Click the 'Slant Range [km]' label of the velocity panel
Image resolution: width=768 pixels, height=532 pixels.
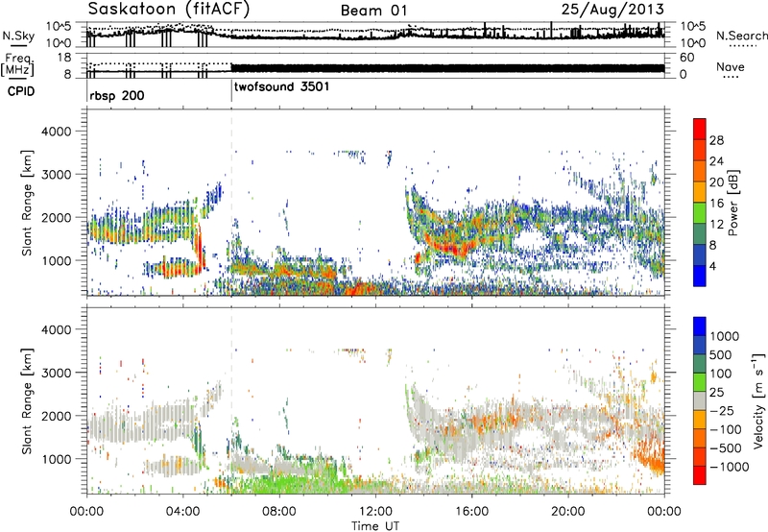tap(27, 400)
